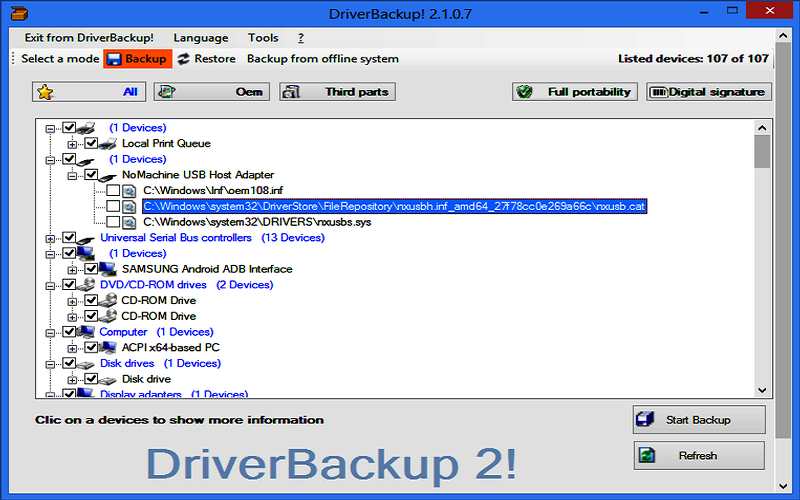Uncheck SAMSUNG Android ADB Interface checkbox

91,268
